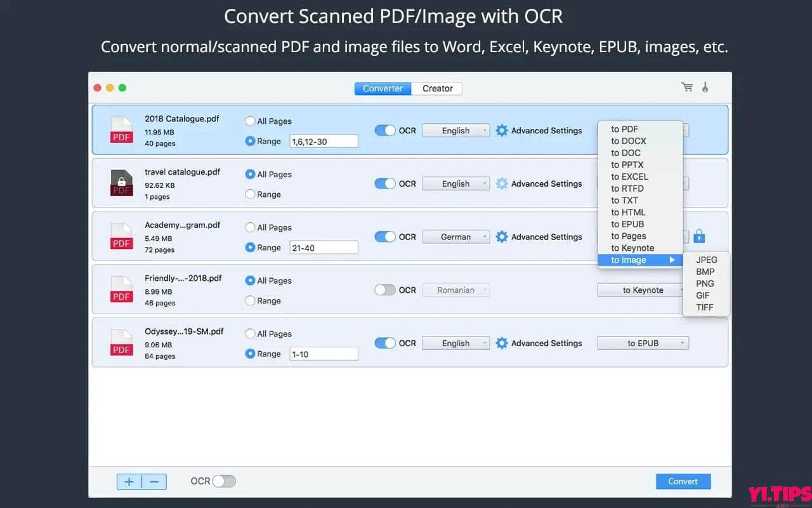Open Advanced Settings for Odyssey...19-SM.pdf
This screenshot has height=508, width=812.
[547, 343]
